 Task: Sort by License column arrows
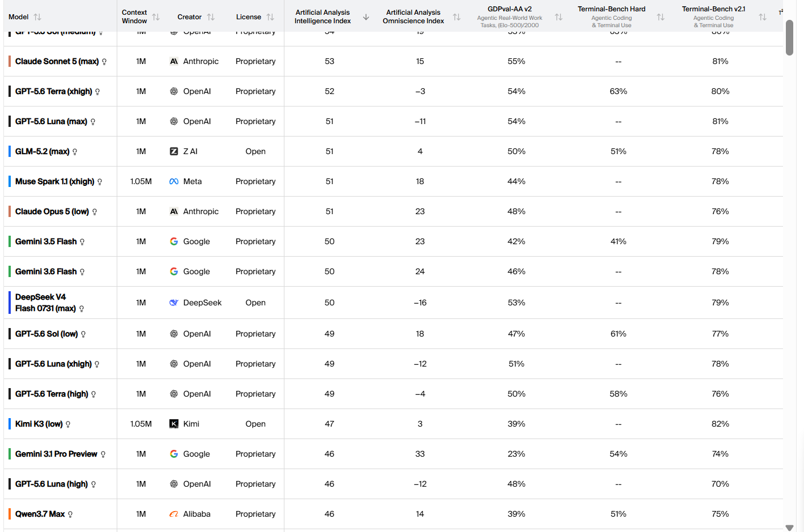[x=270, y=17]
